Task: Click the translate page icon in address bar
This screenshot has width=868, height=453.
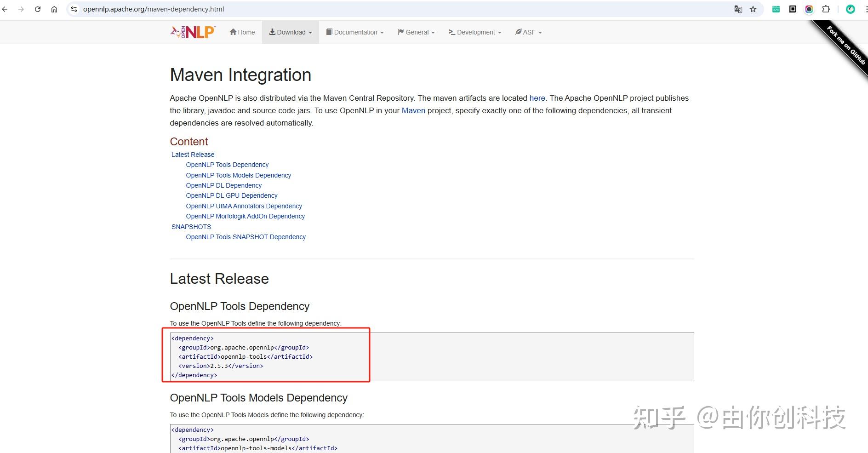Action: (738, 9)
